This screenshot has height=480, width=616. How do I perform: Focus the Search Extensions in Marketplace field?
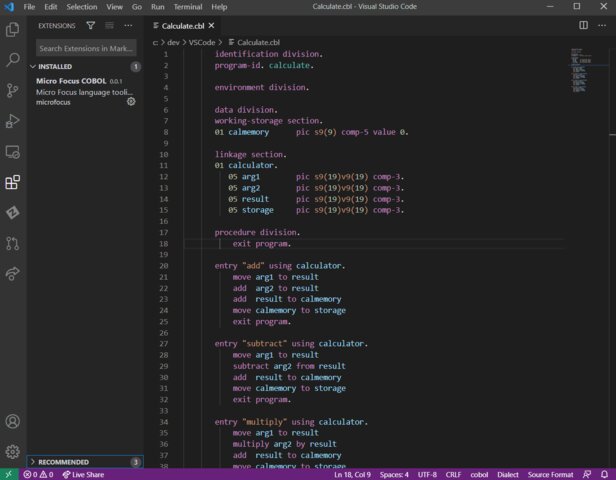coord(86,48)
